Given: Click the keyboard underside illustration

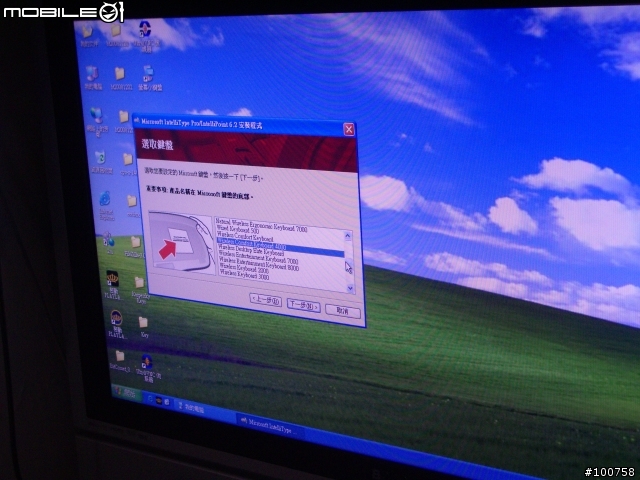Looking at the screenshot, I should (181, 242).
